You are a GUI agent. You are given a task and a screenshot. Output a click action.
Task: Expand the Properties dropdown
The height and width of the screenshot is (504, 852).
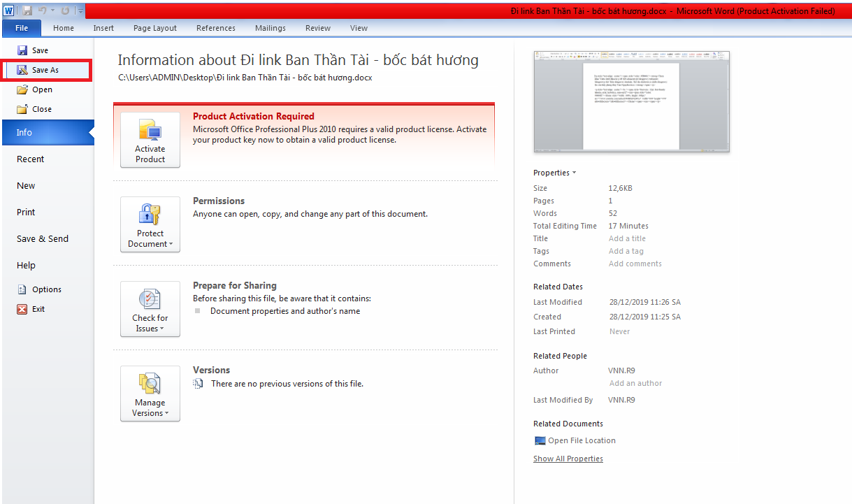pos(555,173)
